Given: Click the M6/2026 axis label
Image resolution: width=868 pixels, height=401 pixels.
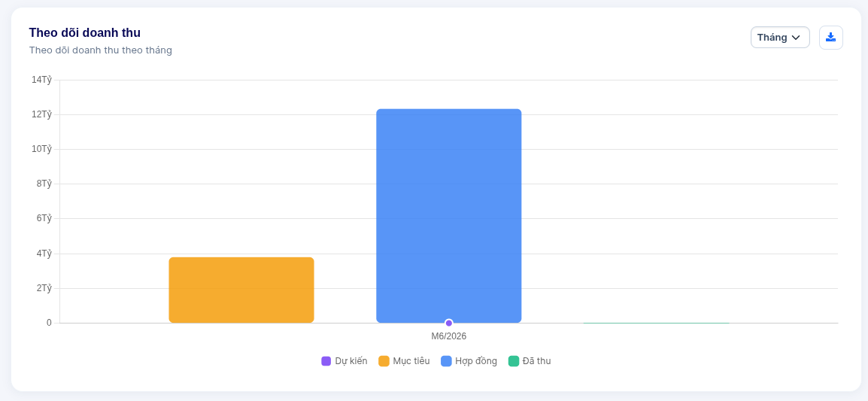Looking at the screenshot, I should (x=449, y=336).
